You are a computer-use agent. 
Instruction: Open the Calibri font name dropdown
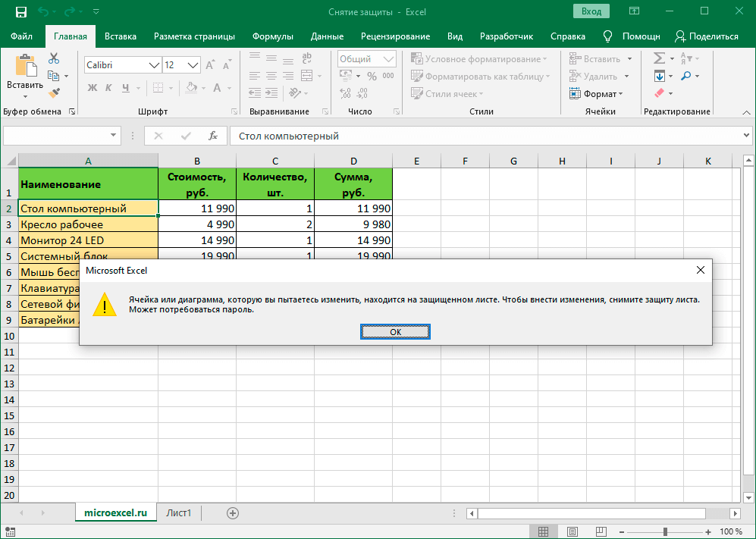(154, 65)
